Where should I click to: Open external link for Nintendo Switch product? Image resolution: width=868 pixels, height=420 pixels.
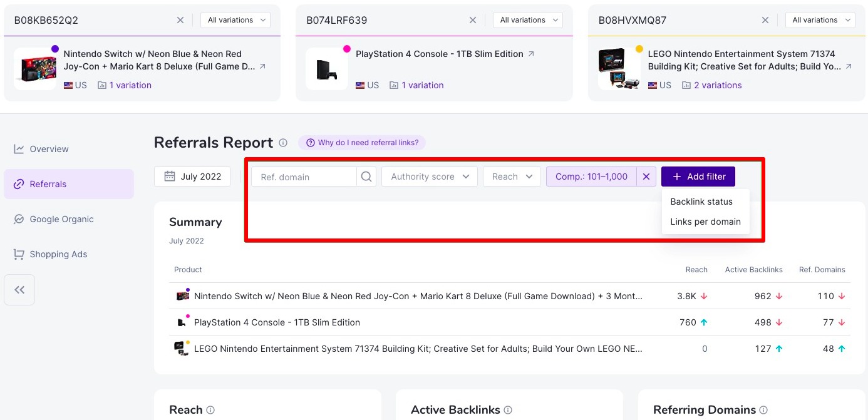tap(262, 66)
